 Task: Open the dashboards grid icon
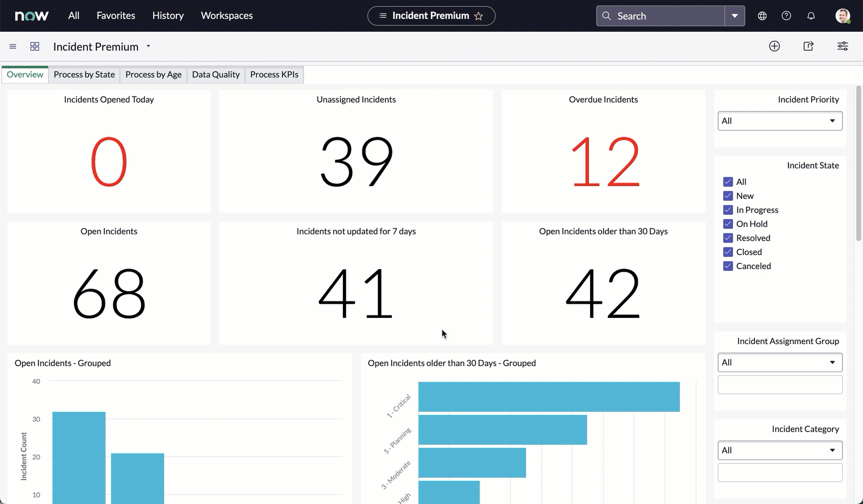[35, 46]
